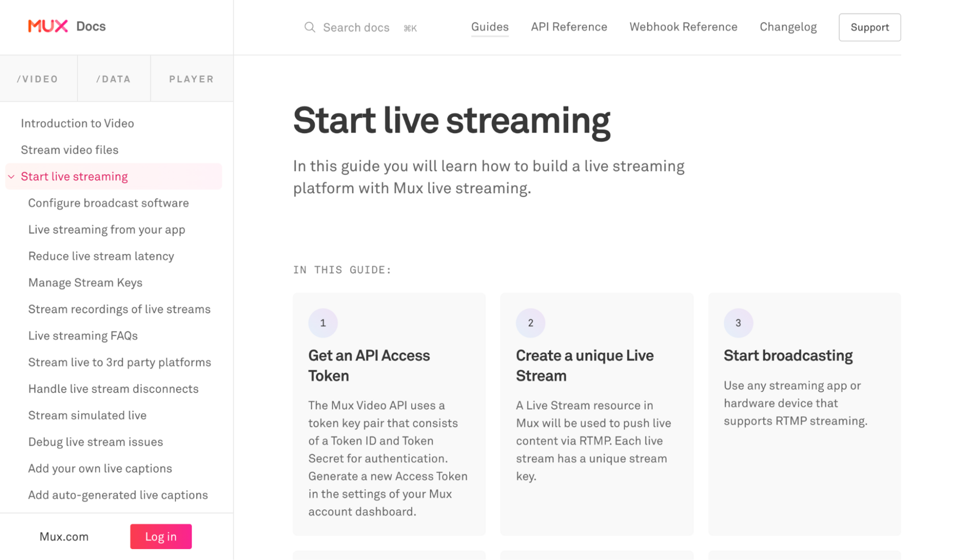This screenshot has height=560, width=960.
Task: Open the PLAYER tab
Action: pos(191,79)
